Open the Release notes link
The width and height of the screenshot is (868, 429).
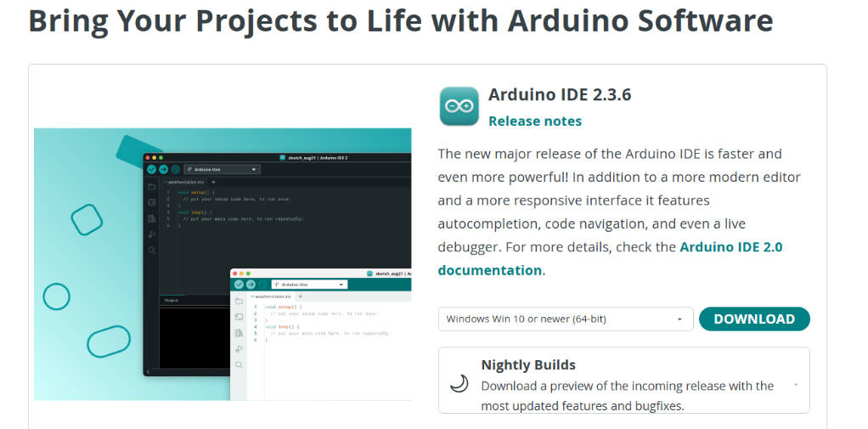[535, 121]
